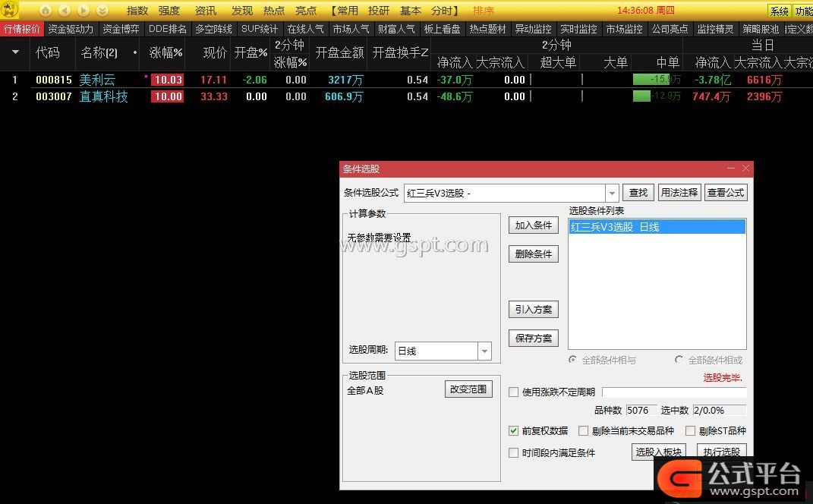Viewport: 813px width, 504px height.
Task: Click the 涨跌不定周期 input field
Action: [674, 392]
